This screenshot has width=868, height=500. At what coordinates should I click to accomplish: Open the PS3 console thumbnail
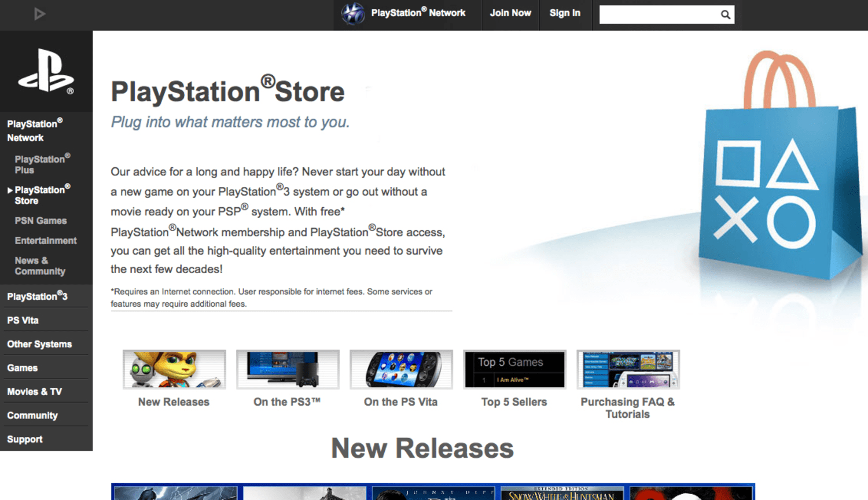288,369
